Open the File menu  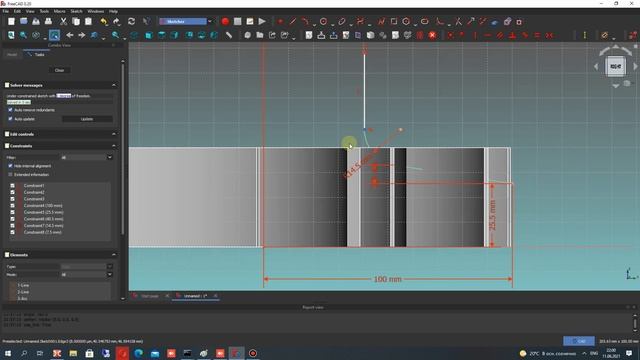5,11
